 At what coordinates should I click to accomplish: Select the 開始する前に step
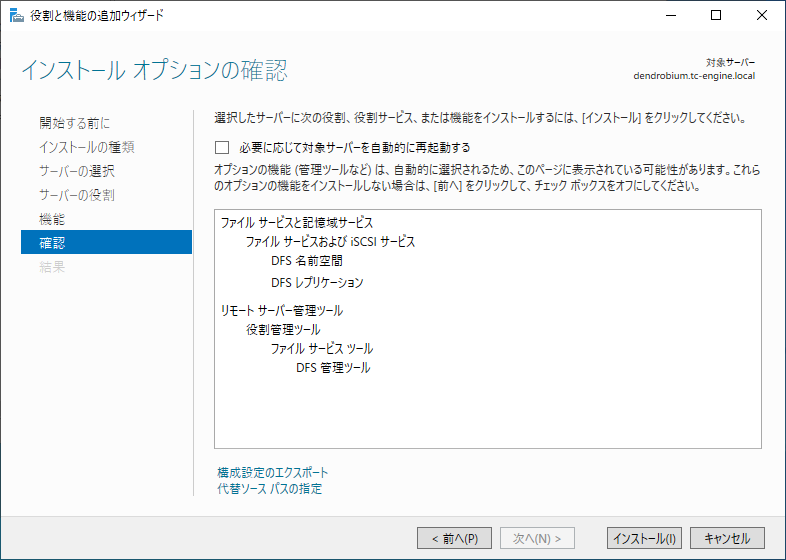tap(74, 123)
